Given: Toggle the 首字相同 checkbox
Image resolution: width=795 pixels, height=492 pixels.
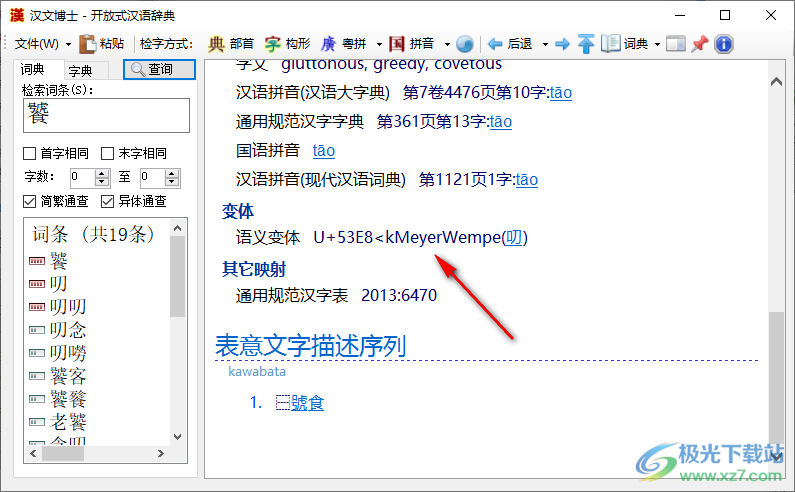Looking at the screenshot, I should pos(29,153).
